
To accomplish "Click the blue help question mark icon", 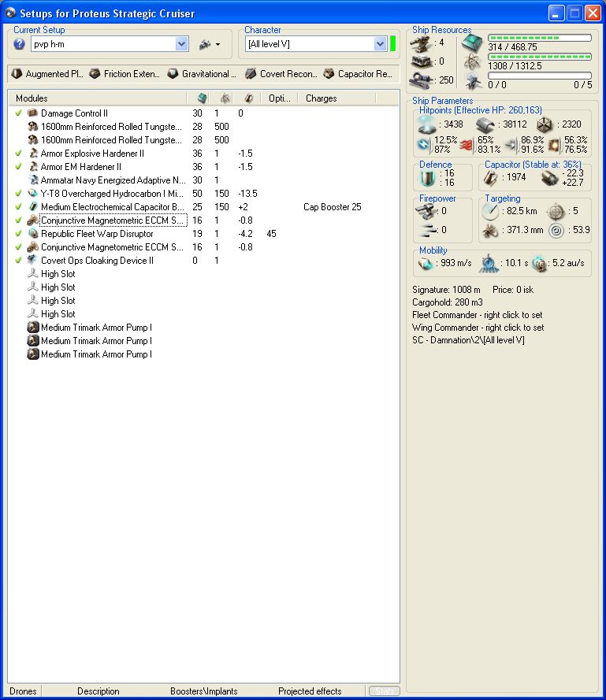I will click(x=19, y=44).
